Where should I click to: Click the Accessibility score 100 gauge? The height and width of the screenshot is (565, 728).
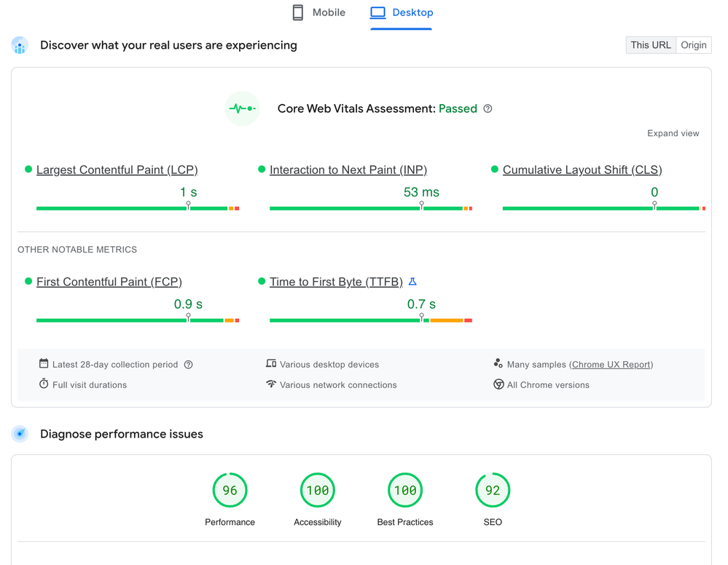coord(318,490)
